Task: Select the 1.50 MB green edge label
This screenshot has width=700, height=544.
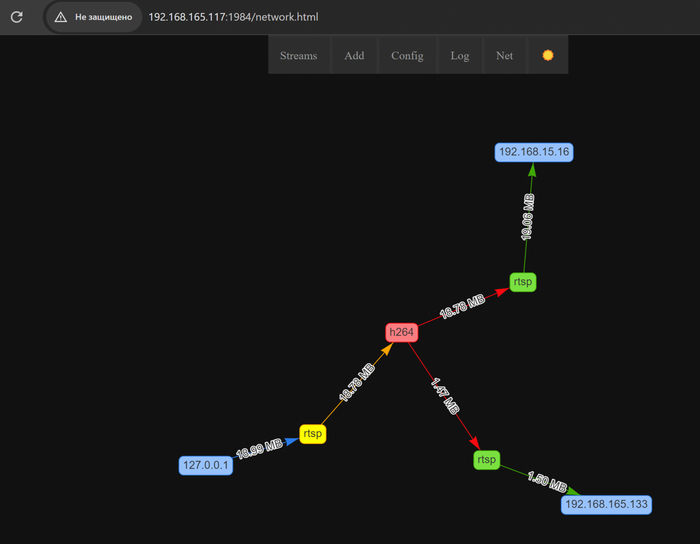Action: pyautogui.click(x=547, y=483)
